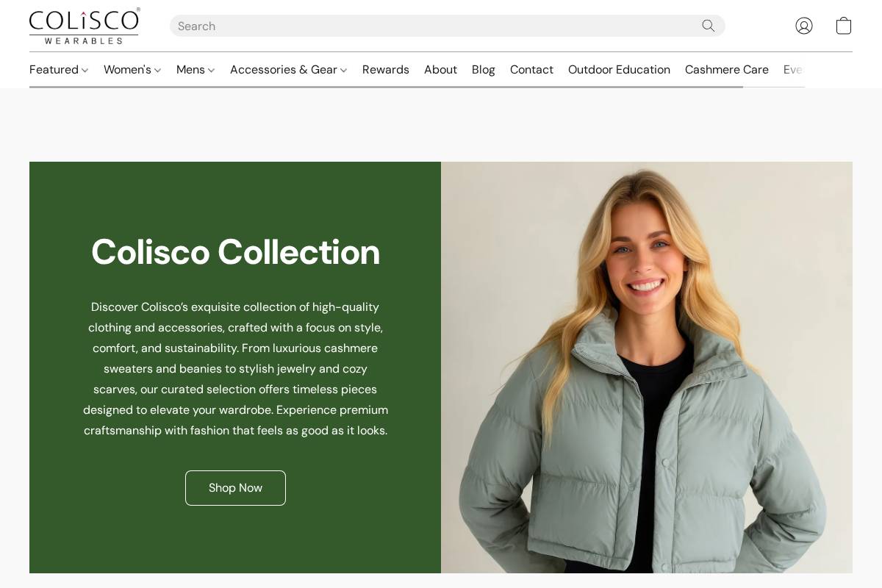The width and height of the screenshot is (882, 588).
Task: Open the Blog section
Action: [483, 70]
